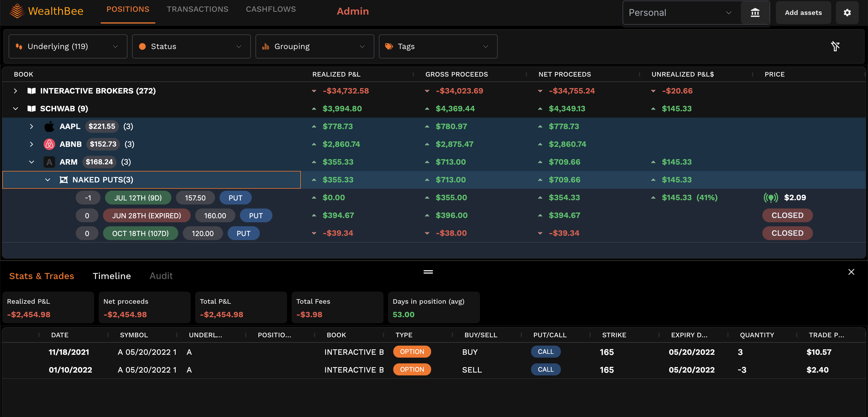This screenshot has width=868, height=417.
Task: Click the orange circle Status icon
Action: tap(142, 46)
